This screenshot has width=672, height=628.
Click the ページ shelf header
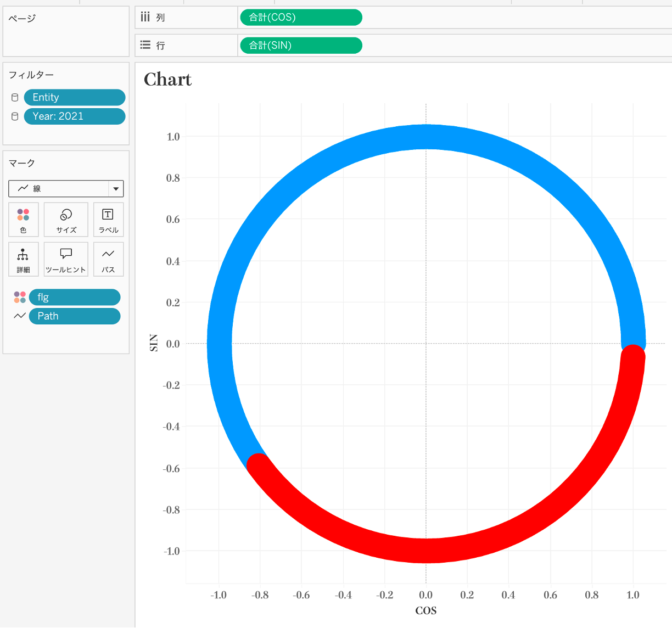click(22, 18)
